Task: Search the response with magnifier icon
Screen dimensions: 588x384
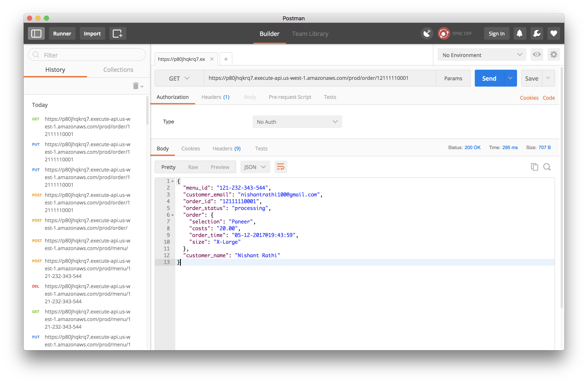Action: click(x=547, y=167)
